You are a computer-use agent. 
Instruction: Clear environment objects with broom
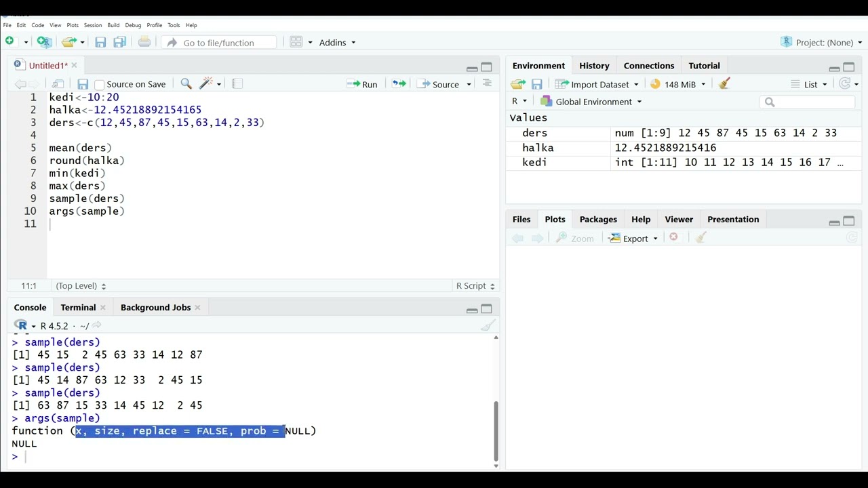point(724,84)
